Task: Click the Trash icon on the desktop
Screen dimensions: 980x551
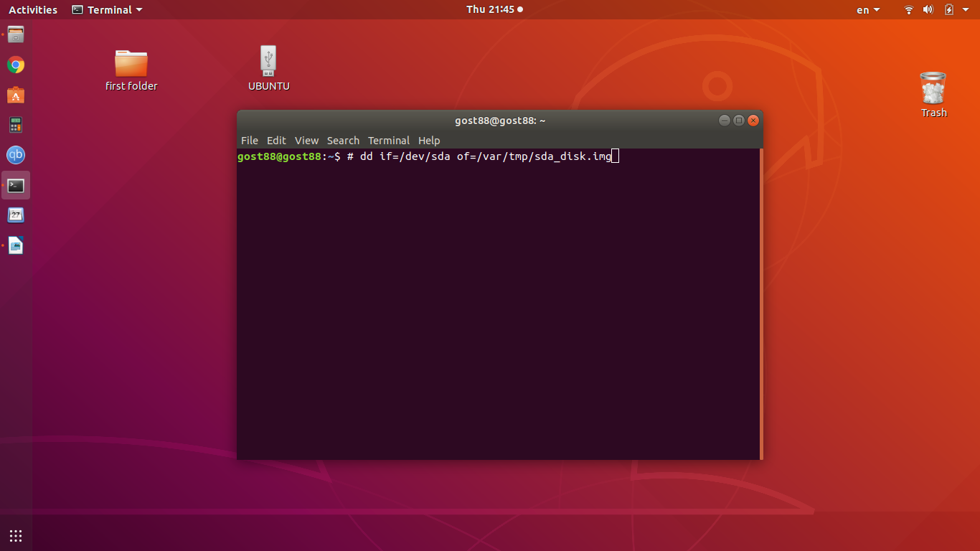Action: click(933, 88)
